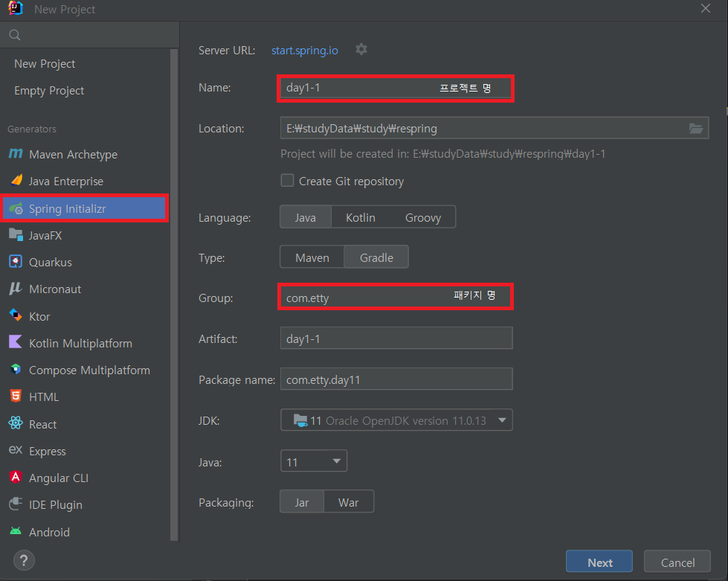Click the Group input field
Viewport: 728px width, 581px height.
click(396, 297)
